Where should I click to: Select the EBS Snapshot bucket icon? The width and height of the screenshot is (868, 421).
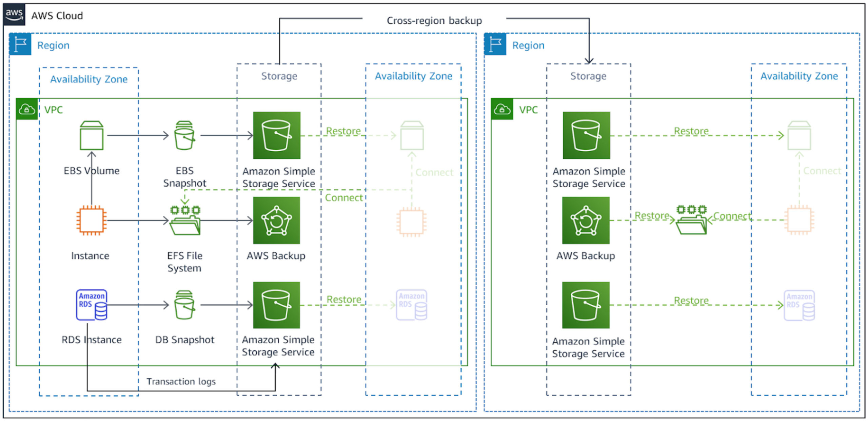point(184,135)
